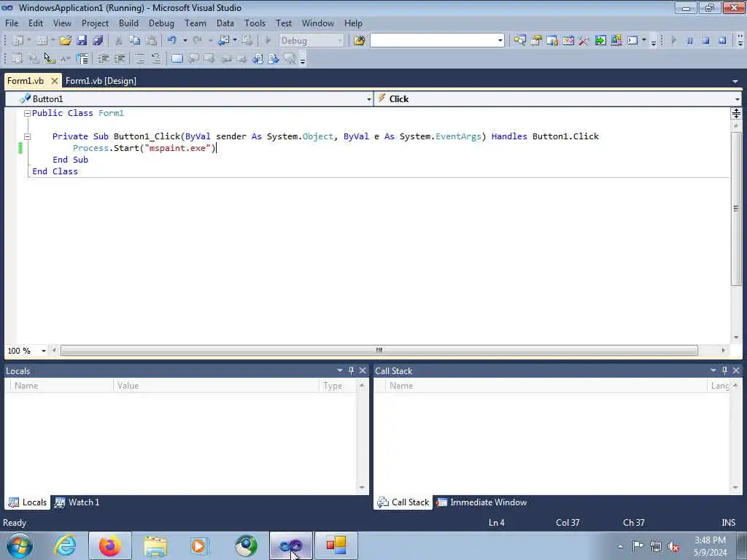Open the Debug menu
747x560 pixels.
(161, 23)
